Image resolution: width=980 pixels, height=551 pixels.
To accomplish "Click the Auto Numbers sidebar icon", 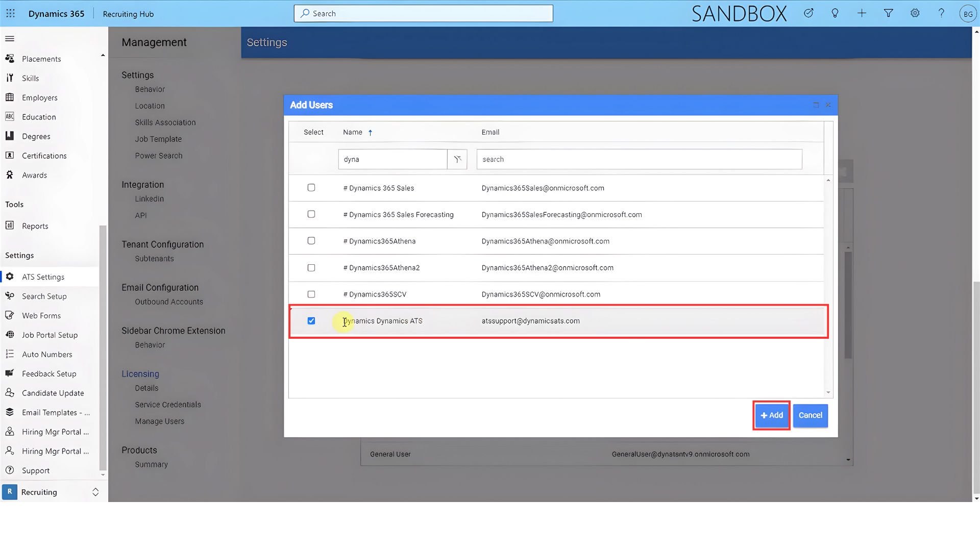I will [10, 354].
